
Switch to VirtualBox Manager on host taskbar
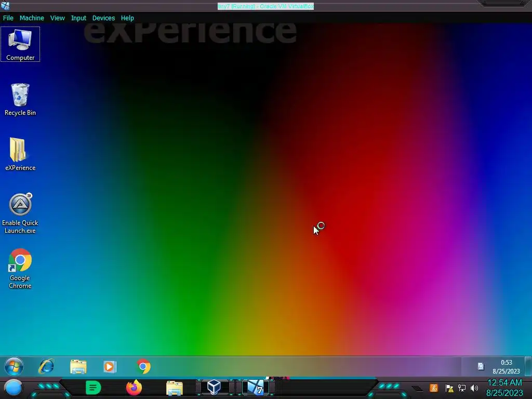tap(215, 388)
